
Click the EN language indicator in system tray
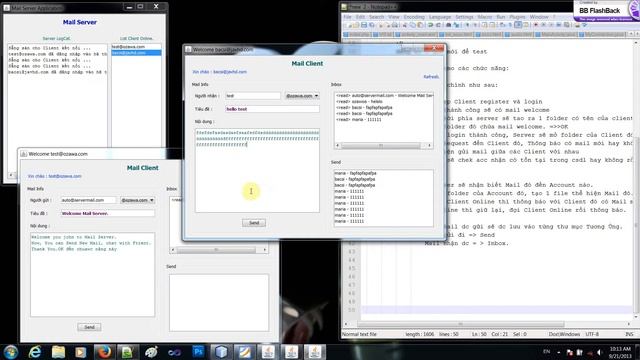(x=547, y=352)
